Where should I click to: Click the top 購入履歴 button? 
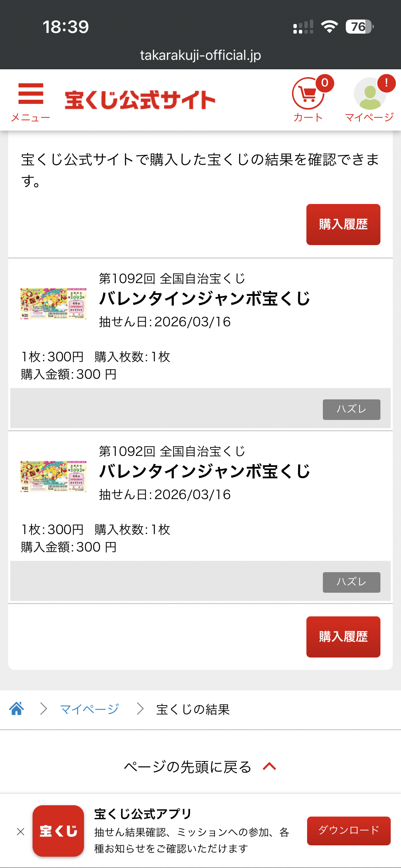pos(343,225)
